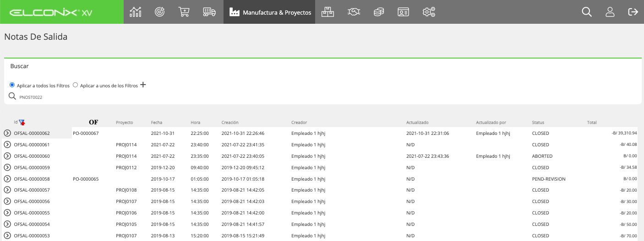The width and height of the screenshot is (644, 241).
Task: Sort by the Total column header
Action: (592, 123)
